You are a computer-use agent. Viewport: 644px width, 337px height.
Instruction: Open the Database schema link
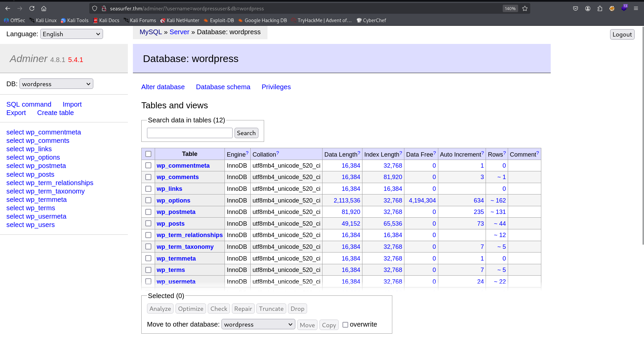(x=223, y=87)
